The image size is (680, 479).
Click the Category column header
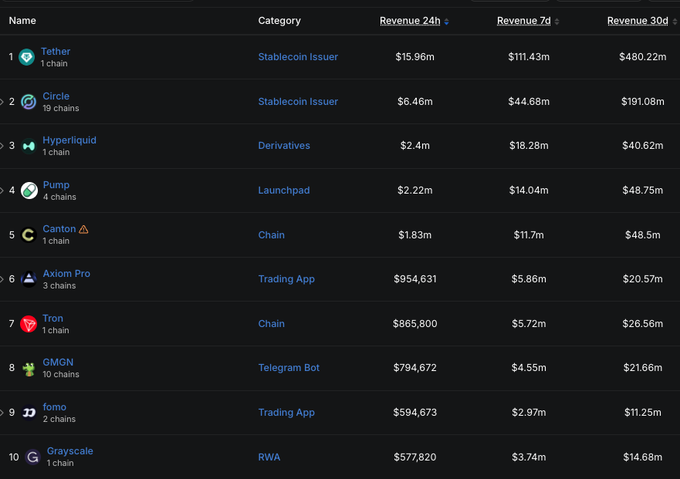(x=279, y=21)
